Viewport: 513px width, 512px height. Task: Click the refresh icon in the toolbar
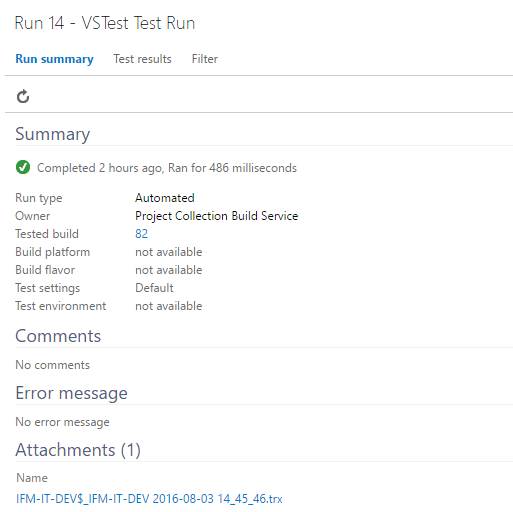coord(23,96)
